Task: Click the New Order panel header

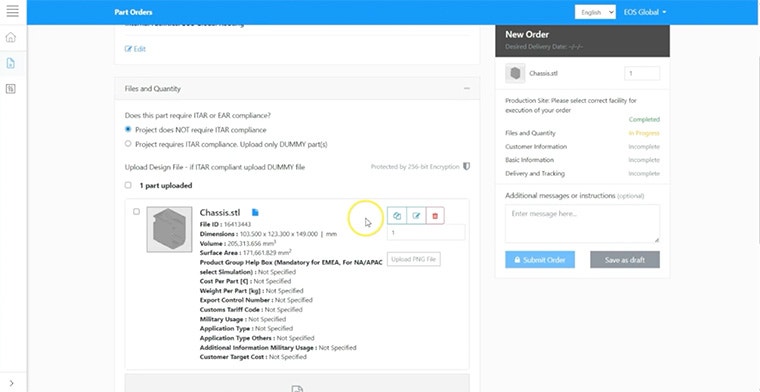Action: 582,40
